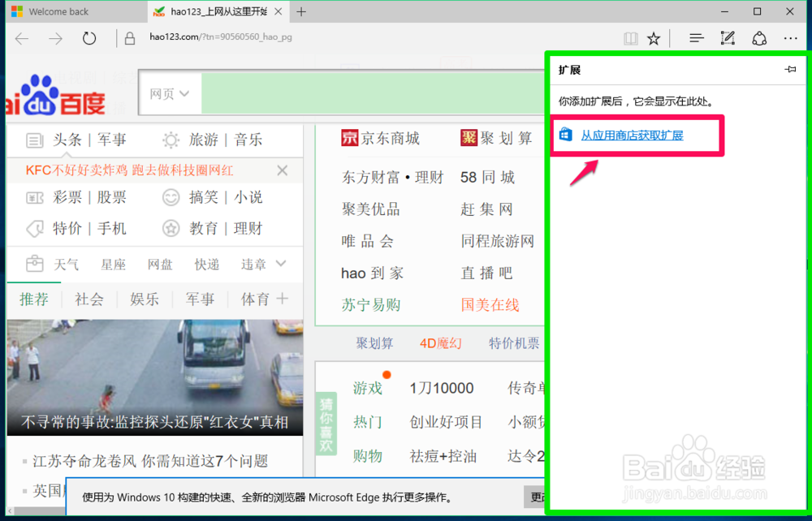
Task: Expand more tools after 违章
Action: 281,264
